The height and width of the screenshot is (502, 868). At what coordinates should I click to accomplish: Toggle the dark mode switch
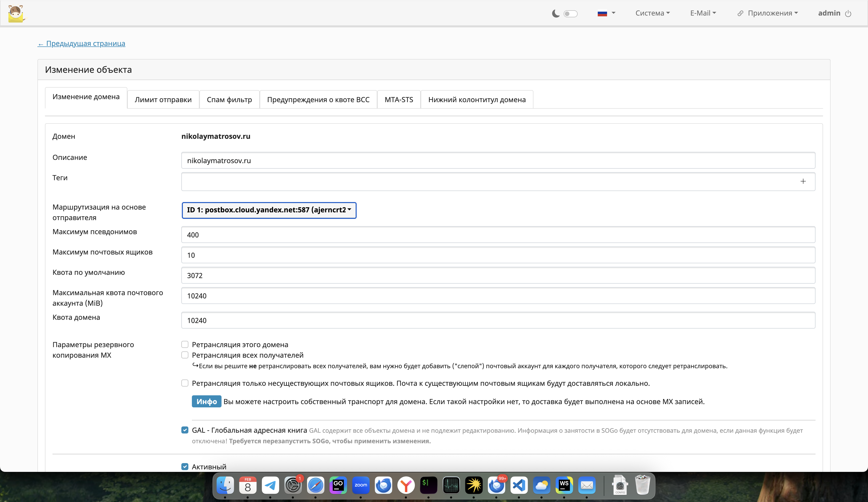[x=570, y=14]
